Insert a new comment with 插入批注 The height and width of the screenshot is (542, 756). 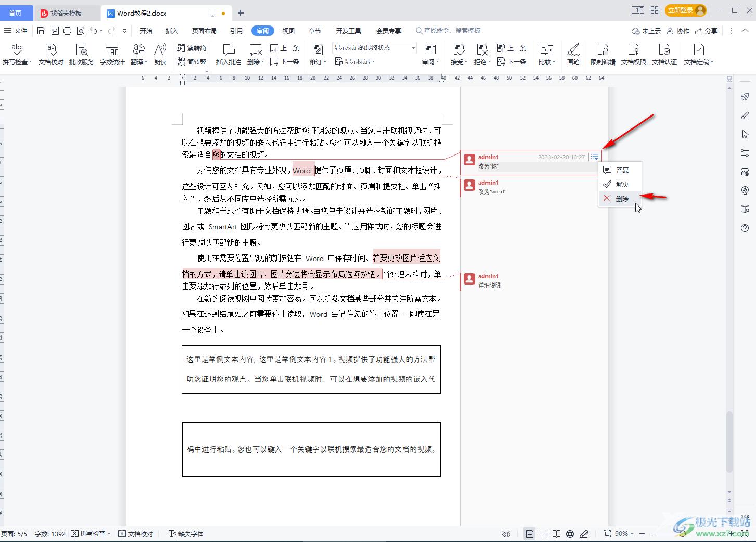[x=229, y=54]
